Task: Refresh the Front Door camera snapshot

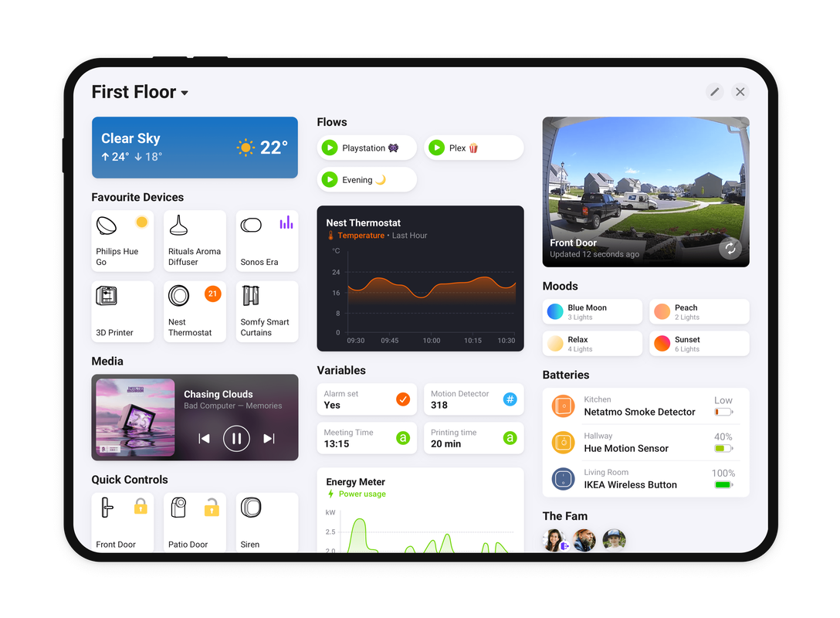Action: [730, 248]
